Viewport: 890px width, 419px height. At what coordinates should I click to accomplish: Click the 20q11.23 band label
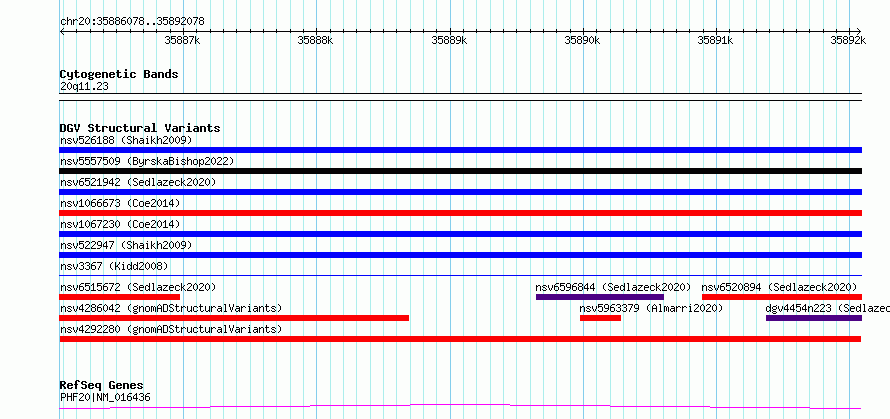(84, 87)
